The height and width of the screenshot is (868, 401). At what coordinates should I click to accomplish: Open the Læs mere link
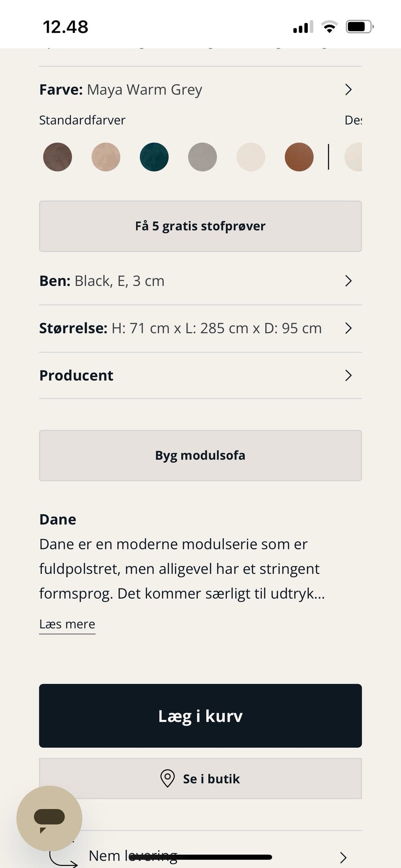[67, 624]
